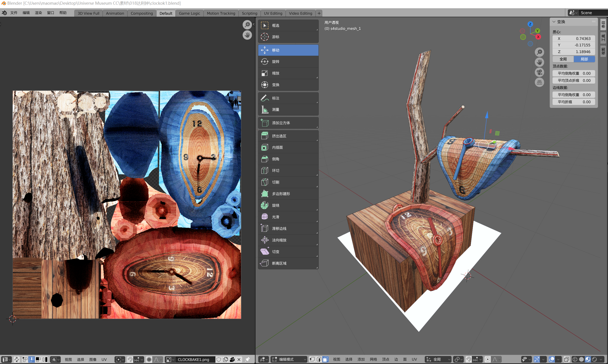Click the 局部 (Local) button
Viewport: 608px width, 364px height.
(584, 59)
